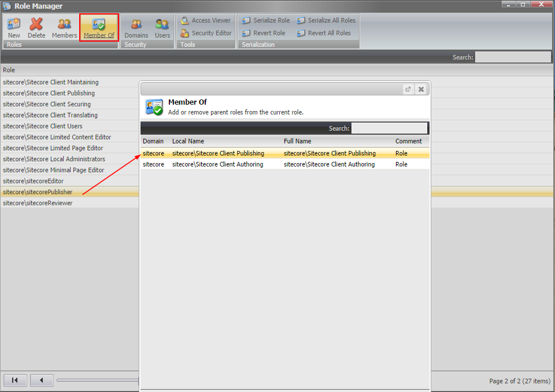Click Revert All Roles

pyautogui.click(x=324, y=34)
